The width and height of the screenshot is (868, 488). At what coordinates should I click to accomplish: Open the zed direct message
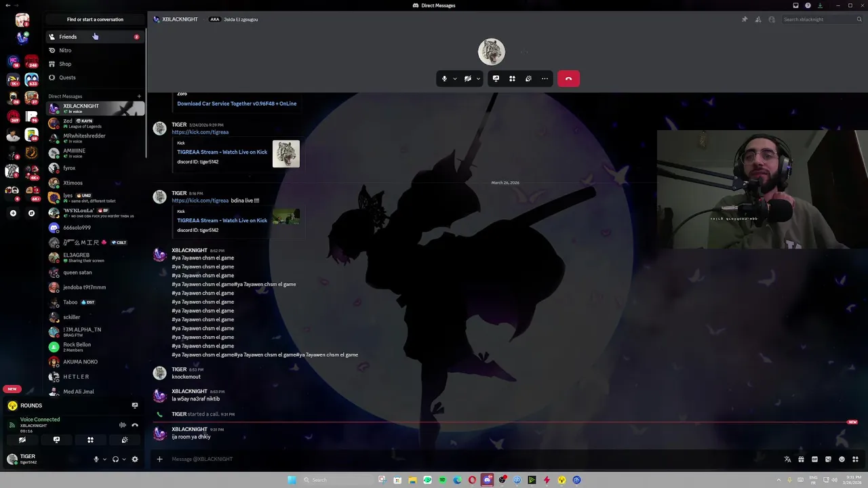95,123
